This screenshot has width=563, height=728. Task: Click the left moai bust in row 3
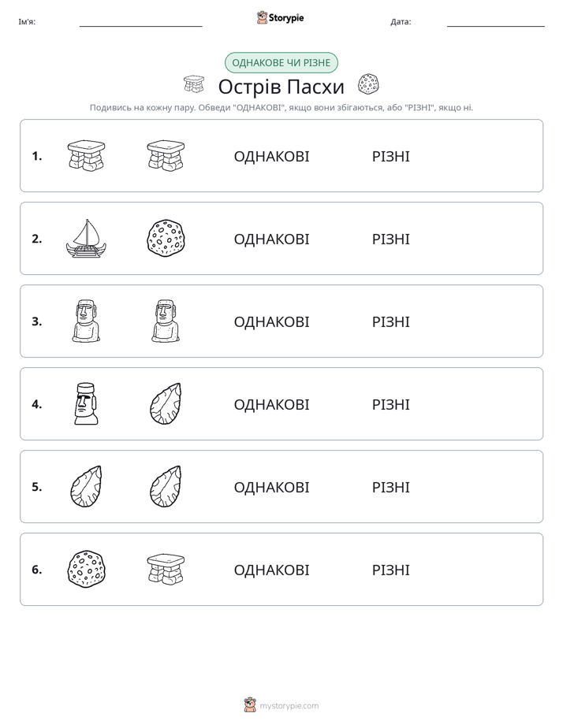click(x=87, y=321)
